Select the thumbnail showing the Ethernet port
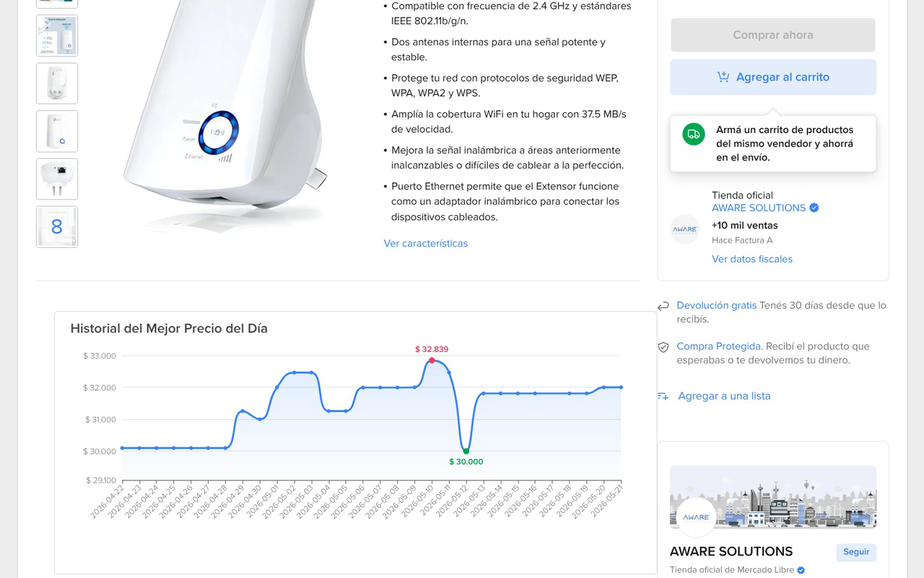 (57, 178)
